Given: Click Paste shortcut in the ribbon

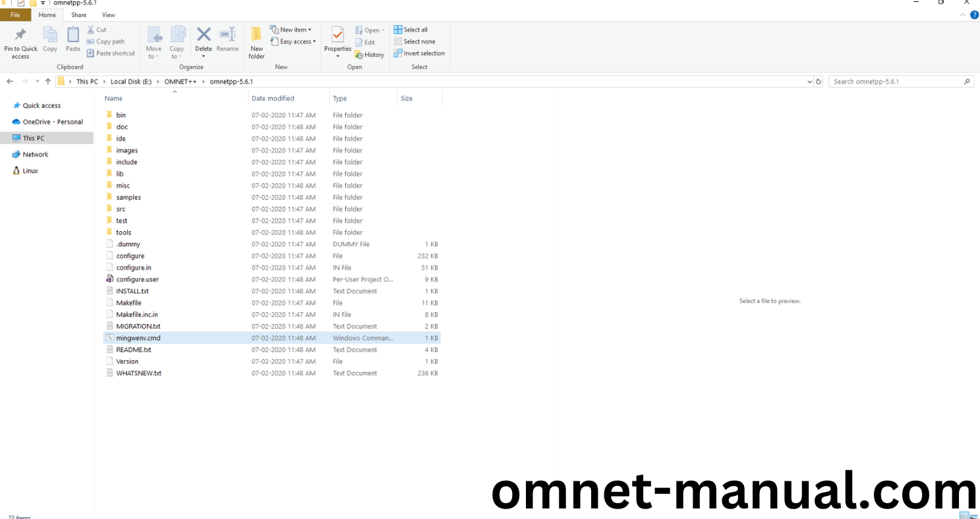Looking at the screenshot, I should [x=111, y=53].
